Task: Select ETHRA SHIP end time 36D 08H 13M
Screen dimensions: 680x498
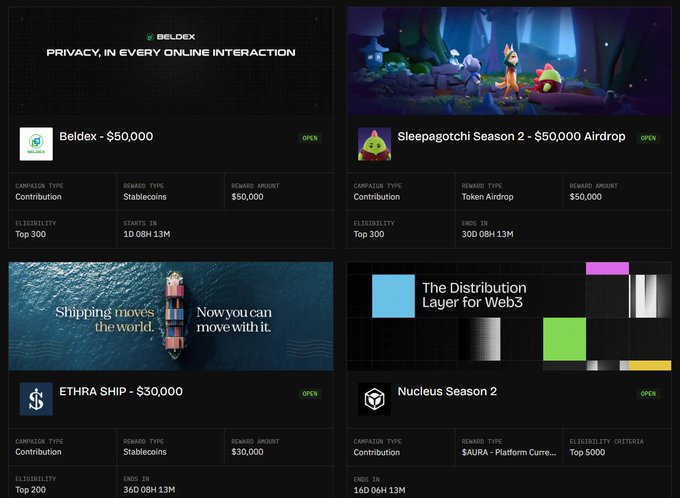Action: pos(149,490)
